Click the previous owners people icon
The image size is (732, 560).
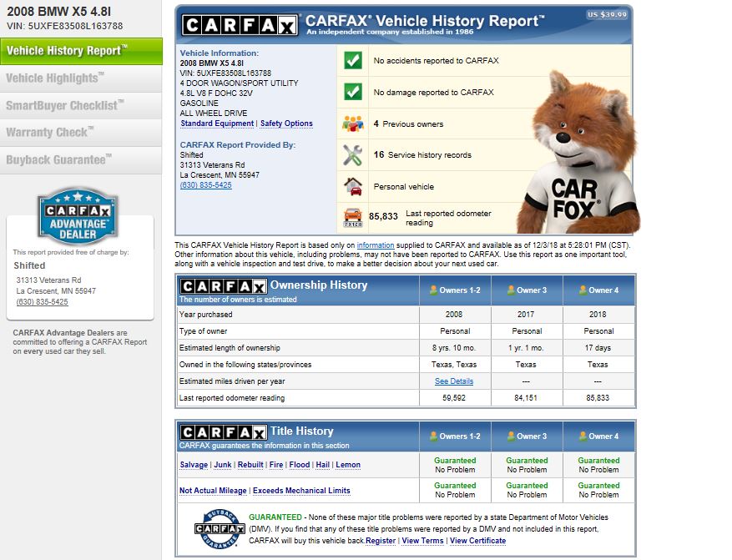coord(352,124)
